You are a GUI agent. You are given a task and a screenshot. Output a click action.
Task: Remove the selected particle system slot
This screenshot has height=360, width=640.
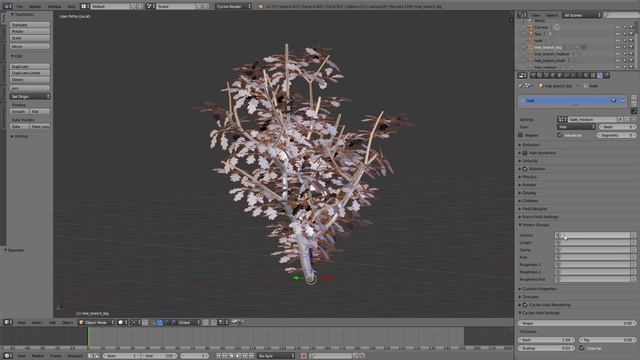(633, 104)
